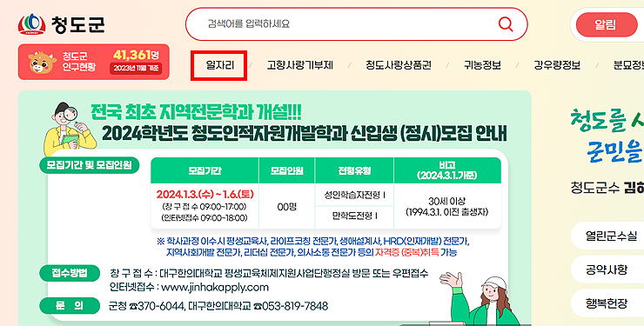Open the 청도사랑상품권 menu
The image size is (644, 326).
tap(399, 65)
